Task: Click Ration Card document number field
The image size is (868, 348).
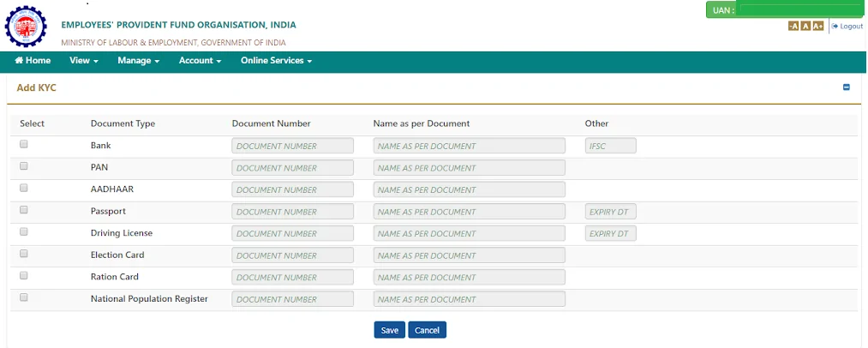Action: (x=293, y=277)
